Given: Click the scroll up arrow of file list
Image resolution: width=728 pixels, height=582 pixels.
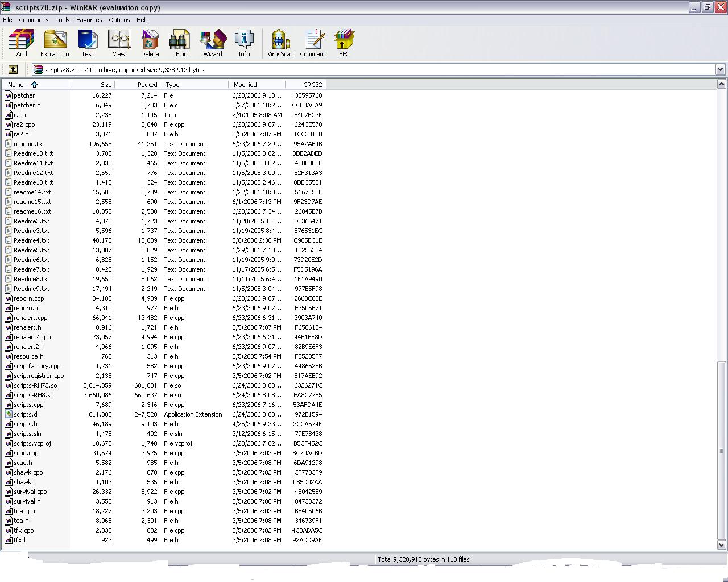Looking at the screenshot, I should point(721,84).
